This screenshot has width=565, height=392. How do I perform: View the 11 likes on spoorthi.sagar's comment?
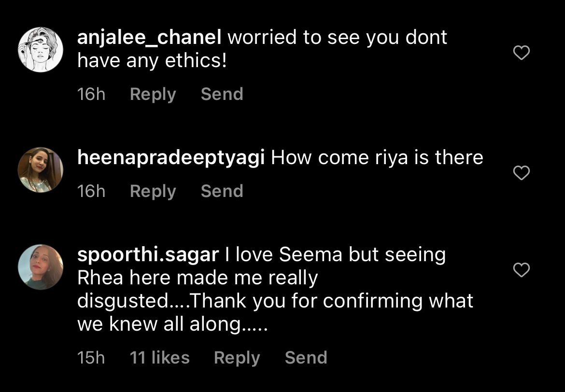coord(159,358)
